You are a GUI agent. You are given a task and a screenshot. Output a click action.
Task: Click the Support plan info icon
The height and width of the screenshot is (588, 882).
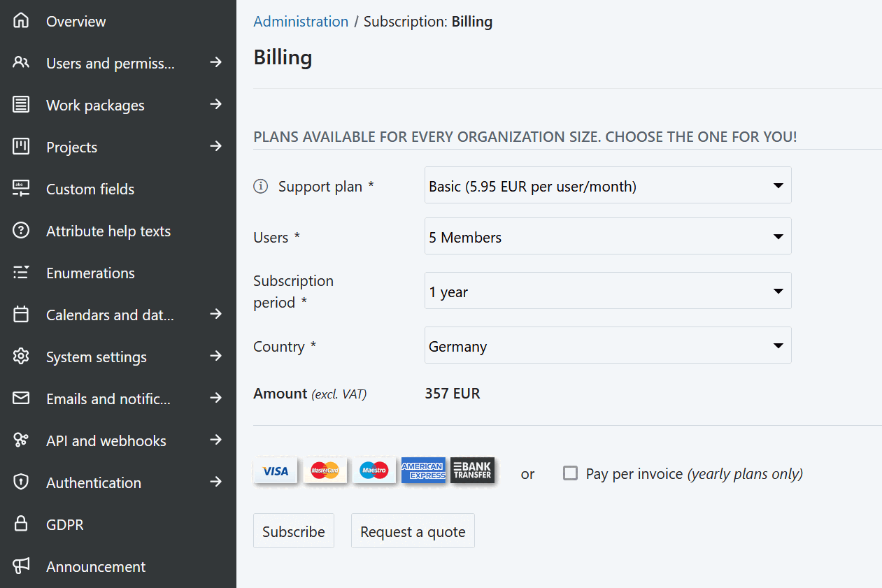261,186
